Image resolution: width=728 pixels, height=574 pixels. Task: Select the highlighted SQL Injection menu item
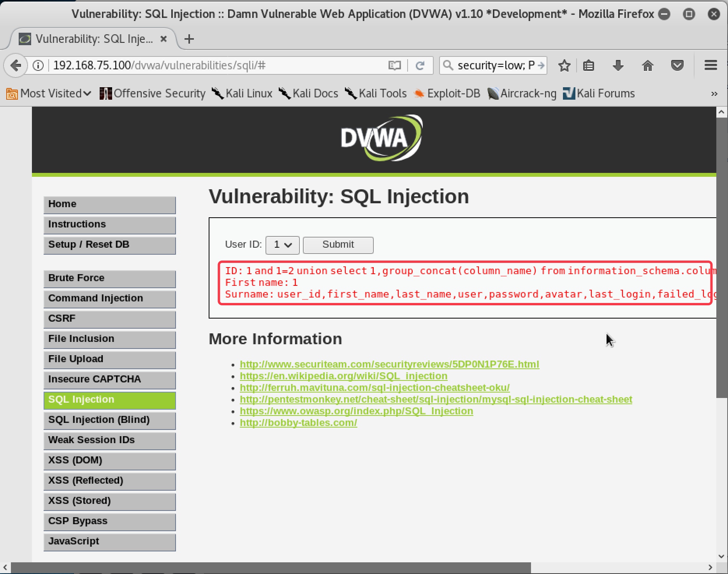(x=109, y=400)
